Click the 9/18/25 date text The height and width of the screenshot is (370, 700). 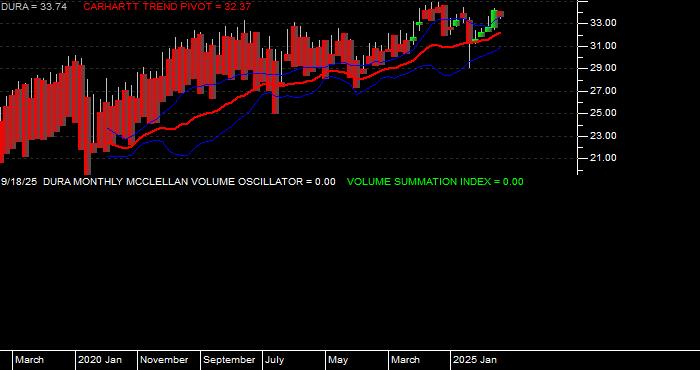click(x=19, y=182)
